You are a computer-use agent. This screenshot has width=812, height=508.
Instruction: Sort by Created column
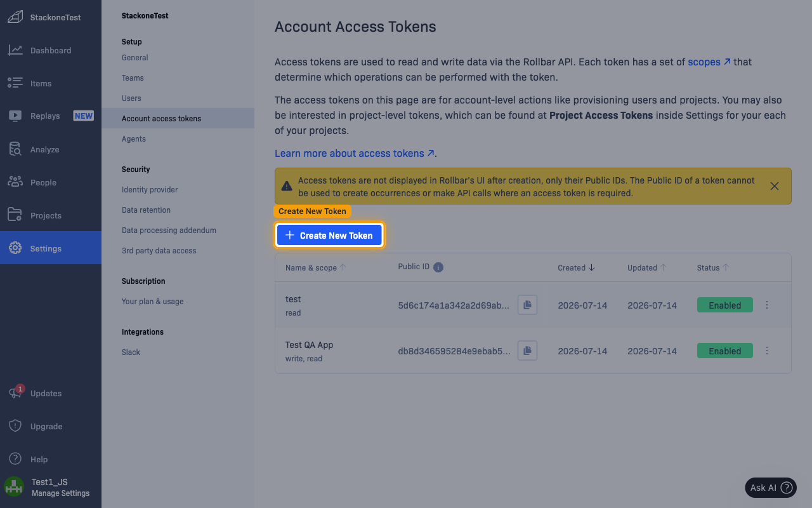(x=576, y=268)
